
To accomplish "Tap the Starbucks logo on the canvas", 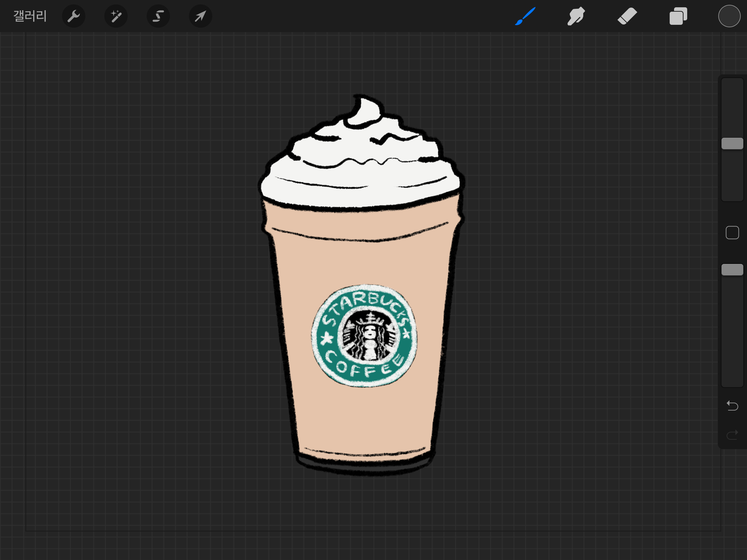I will point(364,335).
